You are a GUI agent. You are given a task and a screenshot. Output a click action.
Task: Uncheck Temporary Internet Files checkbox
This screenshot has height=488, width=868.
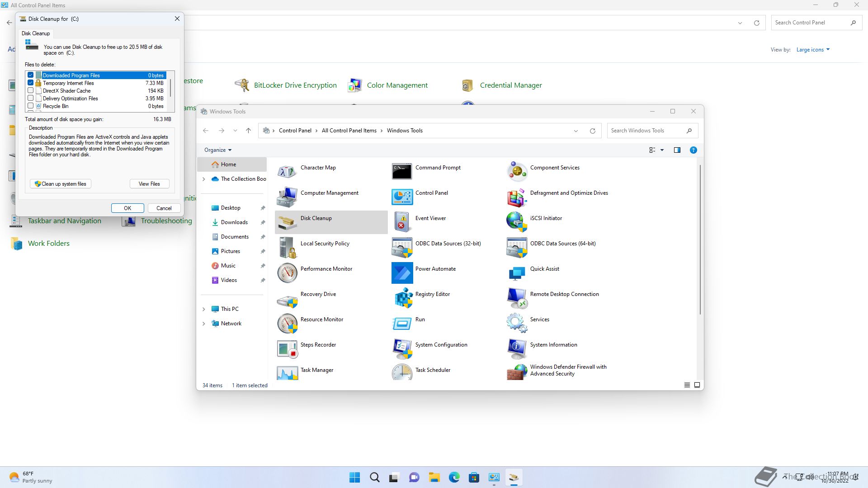pyautogui.click(x=31, y=83)
